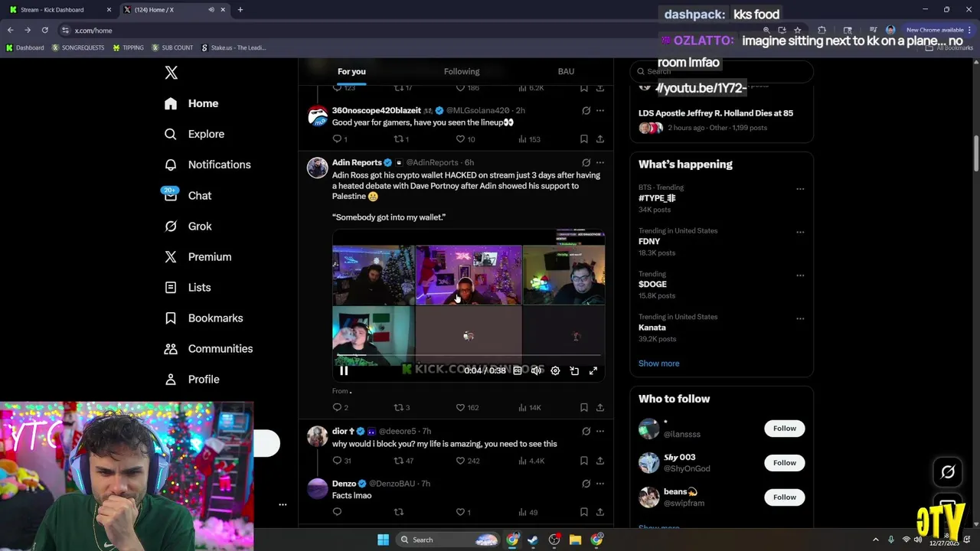Viewport: 980px width, 551px height.
Task: Pause the Adin Reports video
Action: 344,370
